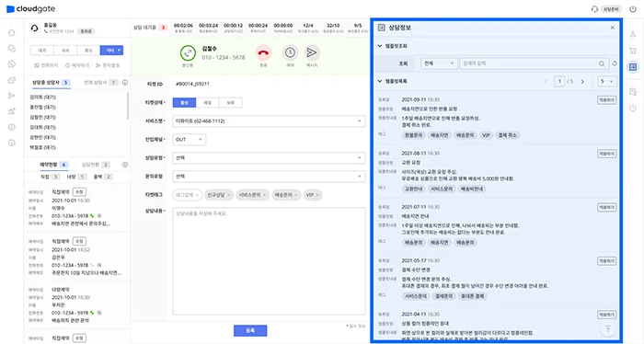The image size is (644, 344).
Task: Open the stacked windows icon in left sidebar
Action: pos(12,80)
